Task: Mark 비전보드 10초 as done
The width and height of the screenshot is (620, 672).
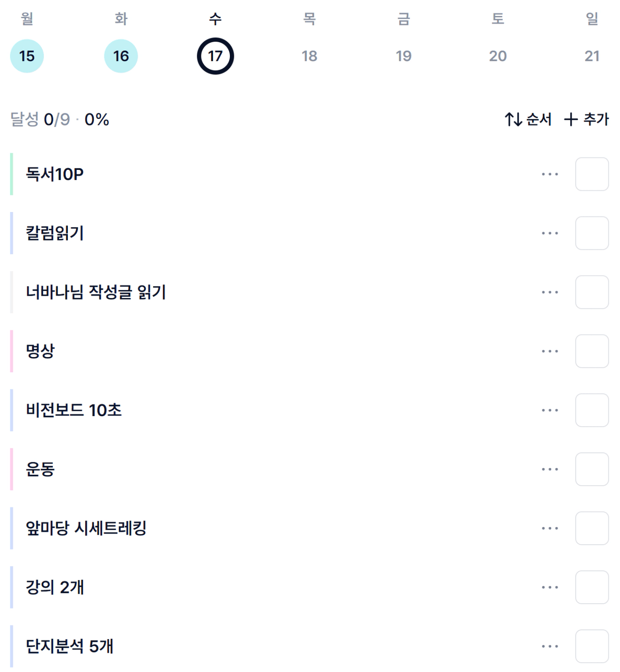Action: (592, 410)
